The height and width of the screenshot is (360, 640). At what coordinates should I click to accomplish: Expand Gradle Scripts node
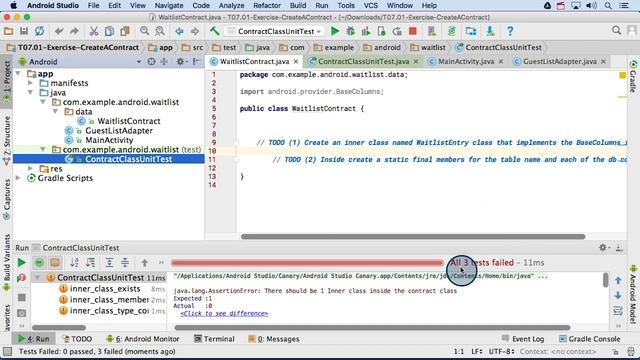coord(18,178)
